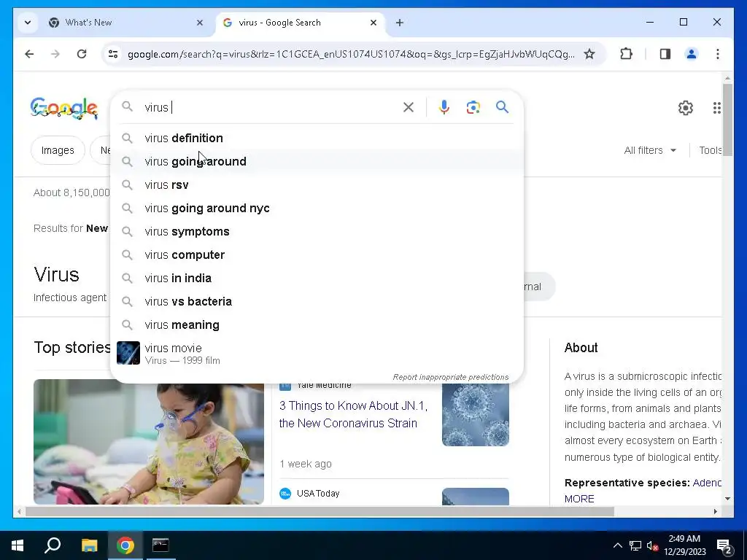Click the muted volume tray icon
The width and height of the screenshot is (747, 560).
coord(653,545)
